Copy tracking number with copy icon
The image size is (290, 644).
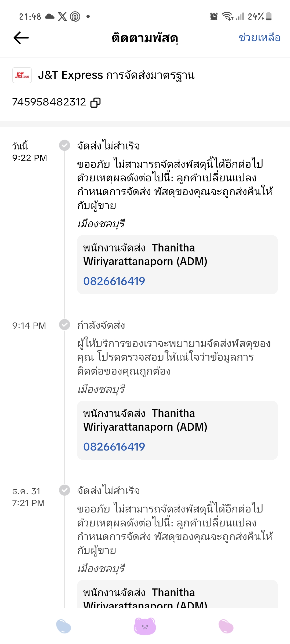[x=95, y=103]
